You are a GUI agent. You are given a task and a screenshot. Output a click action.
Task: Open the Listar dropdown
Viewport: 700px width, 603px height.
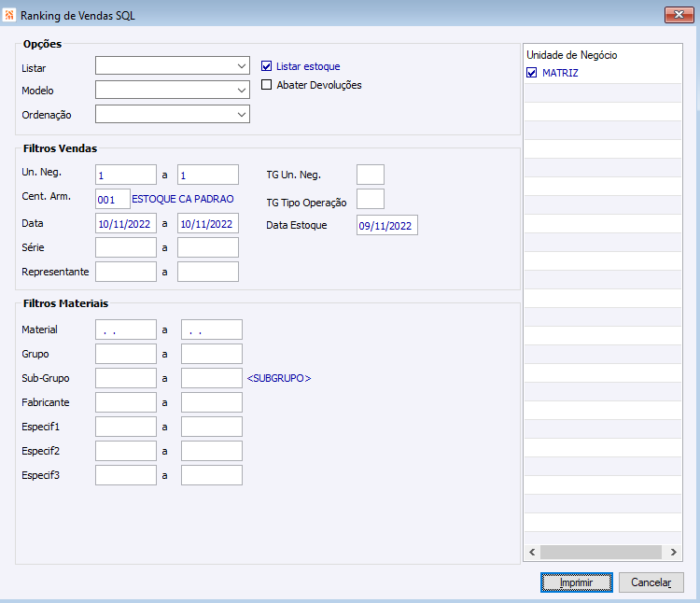click(173, 65)
